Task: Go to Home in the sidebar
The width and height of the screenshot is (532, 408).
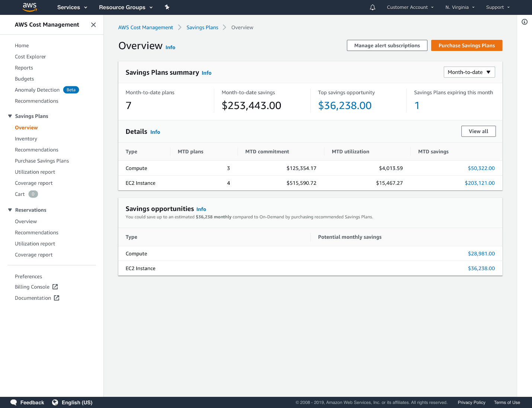Action: 22,45
